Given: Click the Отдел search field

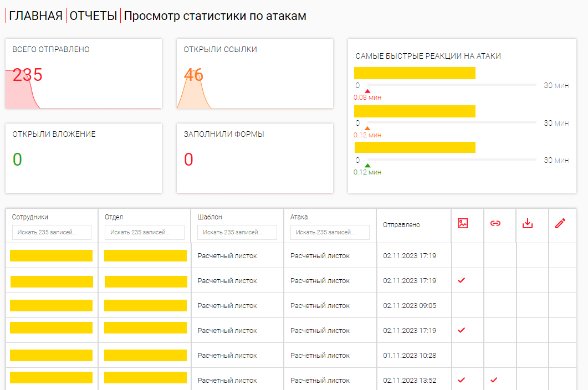Looking at the screenshot, I should click(145, 232).
